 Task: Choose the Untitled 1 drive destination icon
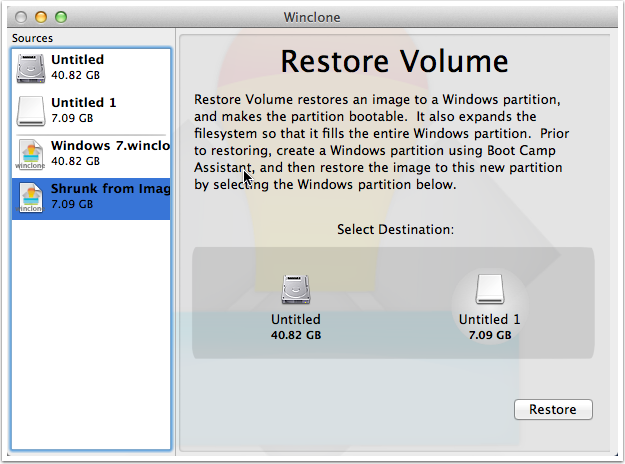pos(490,289)
